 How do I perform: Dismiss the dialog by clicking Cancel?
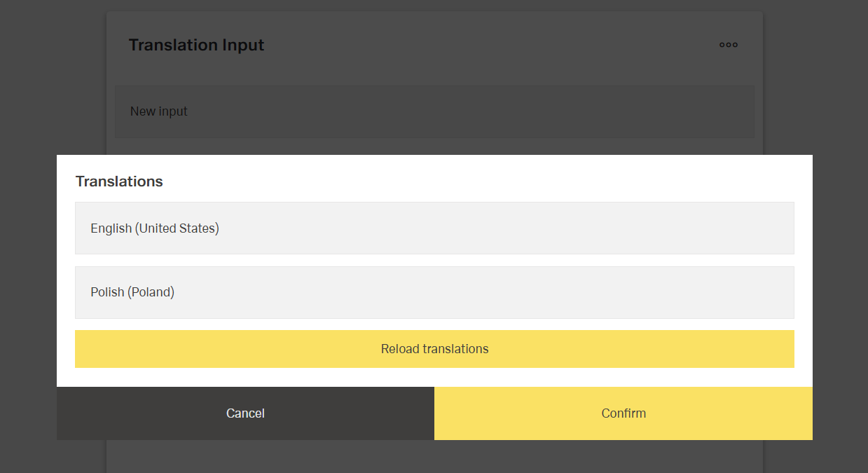pos(245,413)
